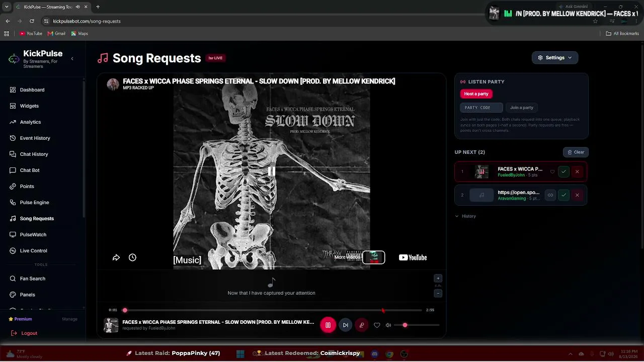This screenshot has height=362, width=644.
Task: Open Discord from the taskbar
Action: [374, 354]
